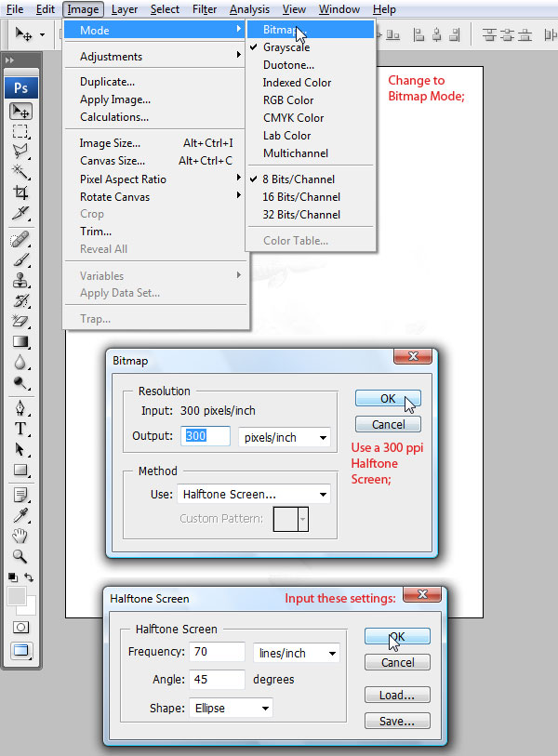Select the Healing Brush tool

pyautogui.click(x=20, y=240)
